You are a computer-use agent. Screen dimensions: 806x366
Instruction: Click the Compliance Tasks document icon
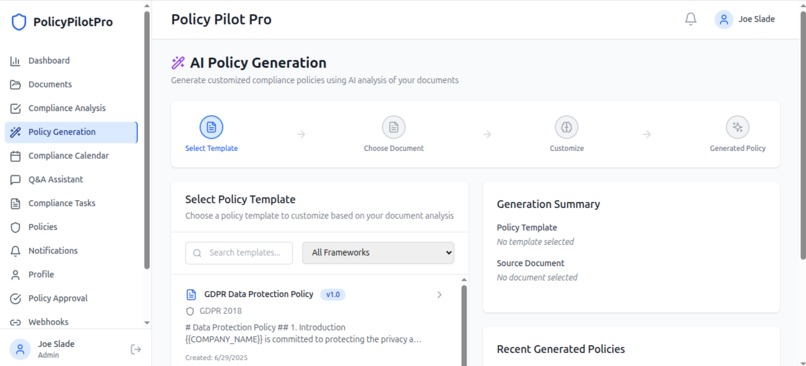(x=15, y=204)
